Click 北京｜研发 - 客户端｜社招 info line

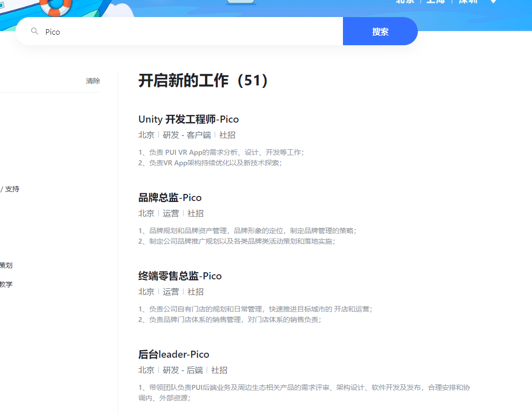[187, 135]
